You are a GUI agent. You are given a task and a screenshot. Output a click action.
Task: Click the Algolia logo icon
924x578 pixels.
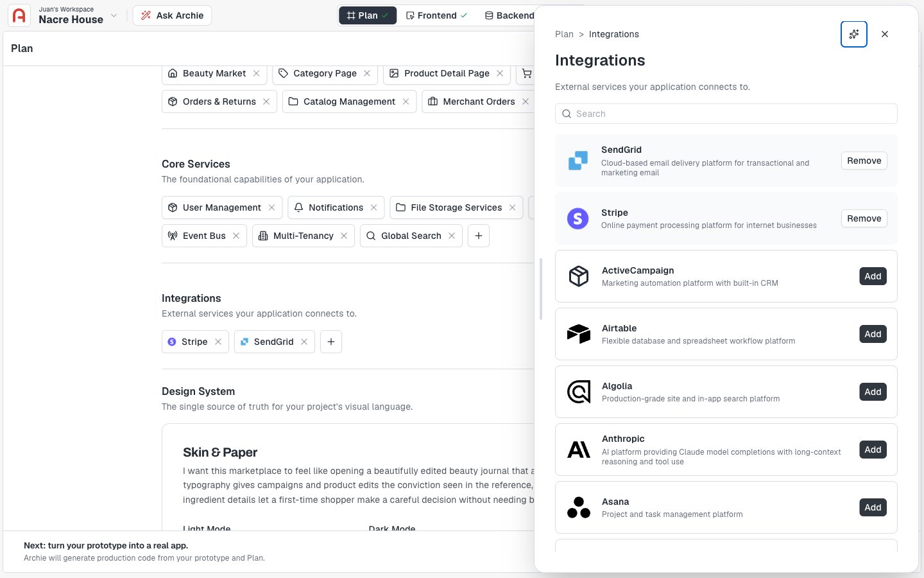click(579, 392)
